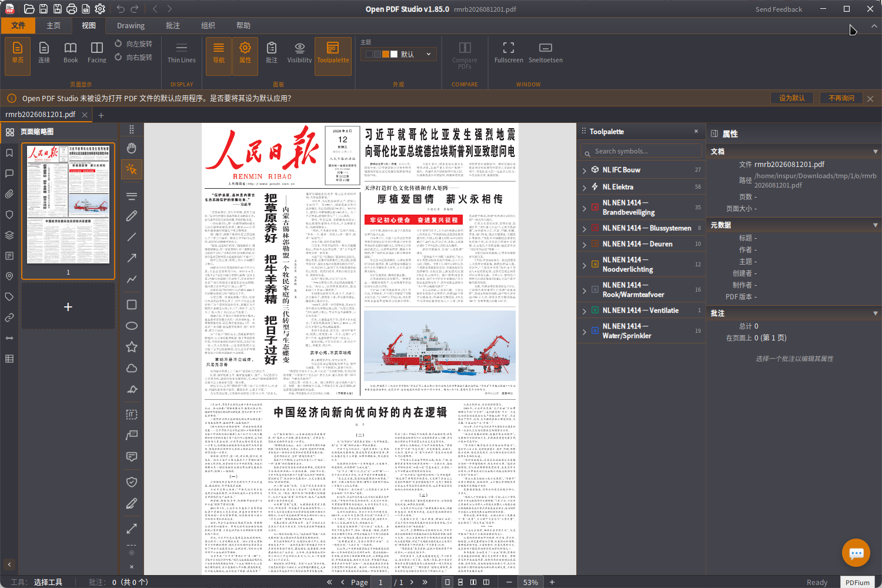Expand NL NEN 1414 — Ventilatie group
The height and width of the screenshot is (588, 882).
(584, 310)
